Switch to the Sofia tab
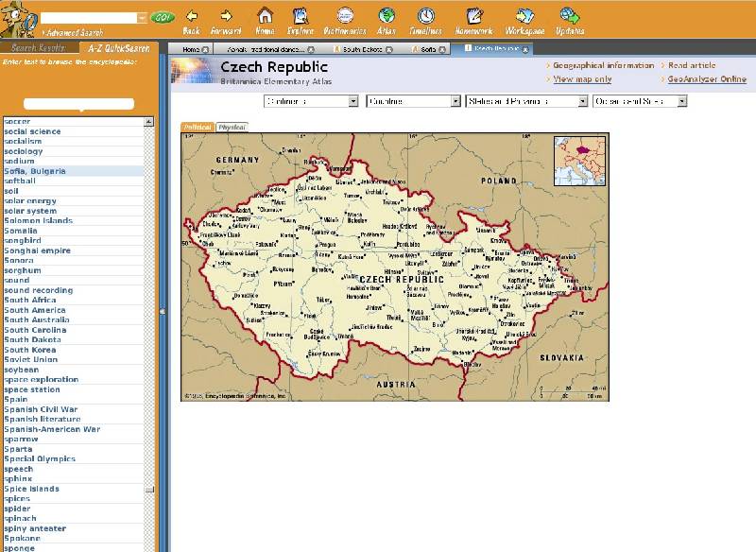This screenshot has width=756, height=552. pyautogui.click(x=428, y=49)
